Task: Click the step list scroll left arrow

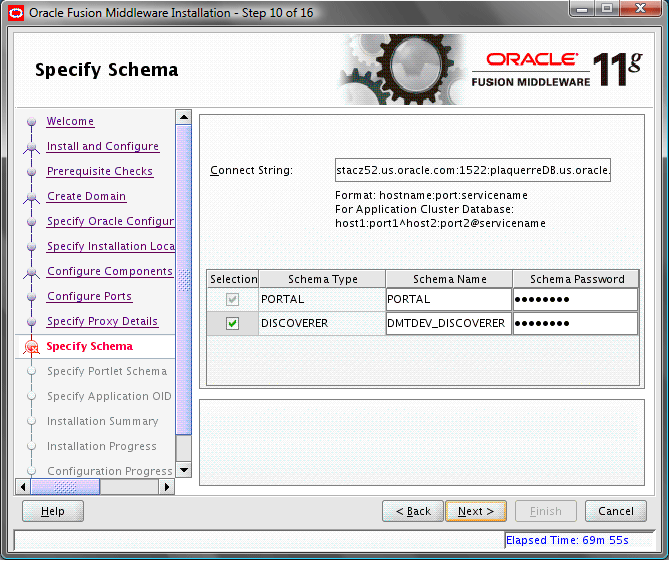Action: pyautogui.click(x=23, y=487)
